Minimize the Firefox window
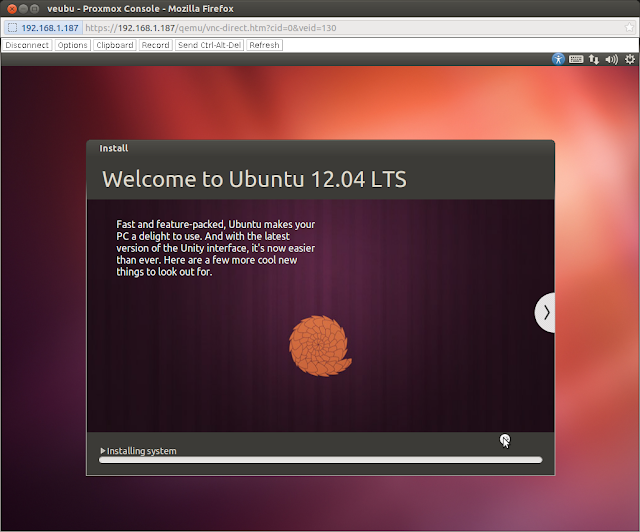The image size is (640, 532). pos(24,9)
